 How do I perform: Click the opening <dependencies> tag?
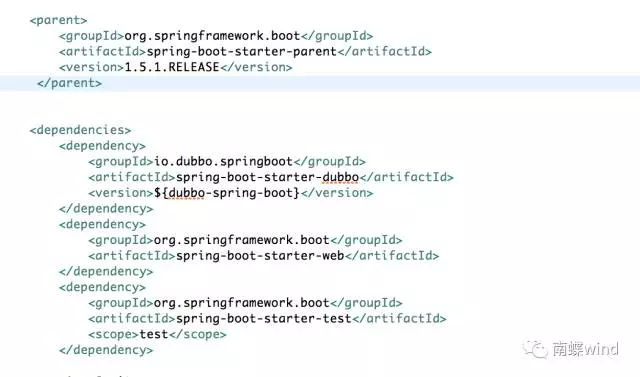tap(80, 130)
